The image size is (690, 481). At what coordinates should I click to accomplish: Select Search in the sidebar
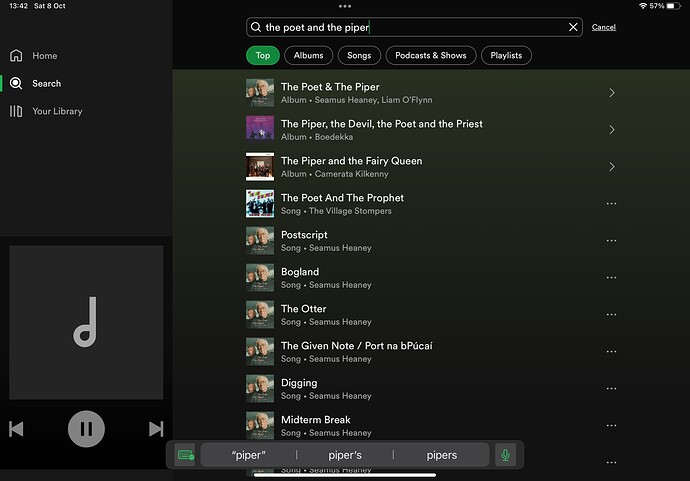point(35,84)
